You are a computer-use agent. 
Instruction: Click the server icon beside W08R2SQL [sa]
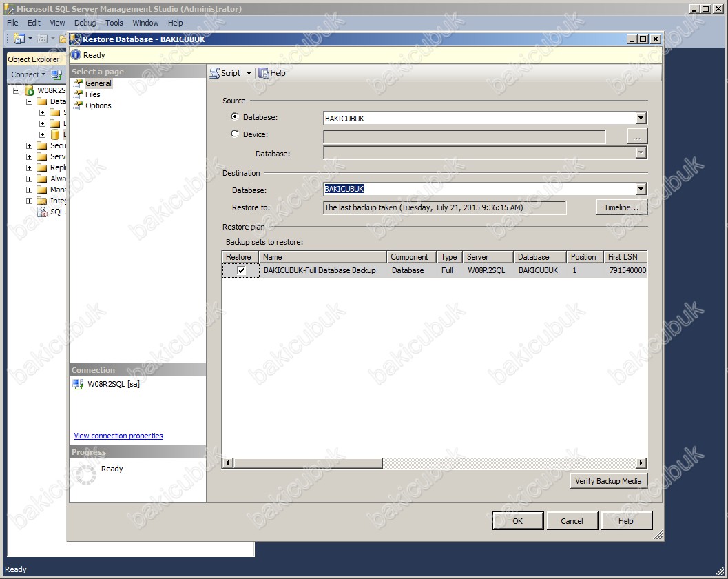pyautogui.click(x=78, y=384)
